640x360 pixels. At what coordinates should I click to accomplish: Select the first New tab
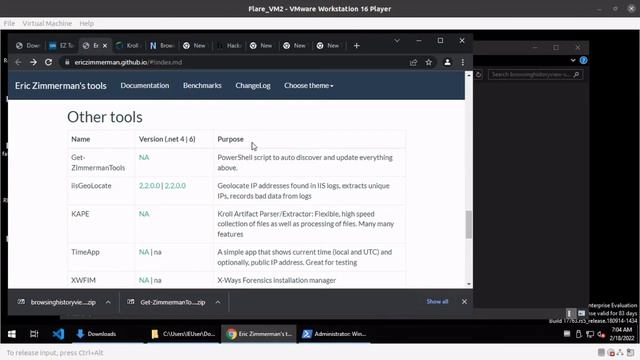194,46
